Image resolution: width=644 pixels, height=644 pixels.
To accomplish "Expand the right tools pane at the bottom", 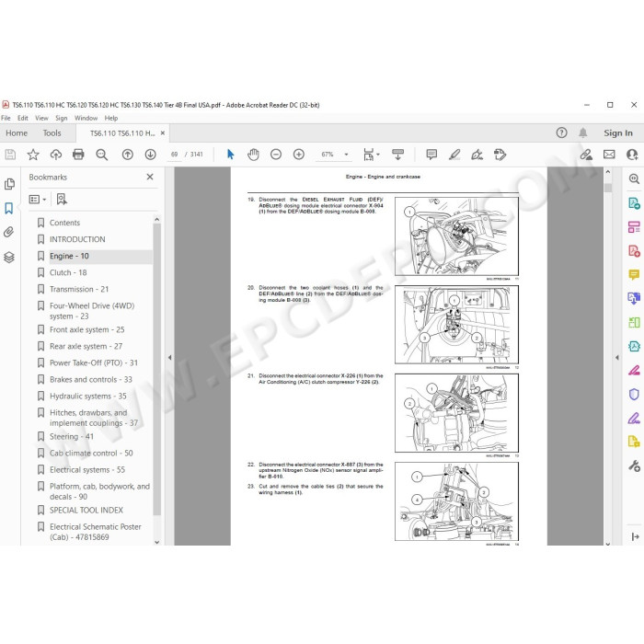I will (x=635, y=536).
